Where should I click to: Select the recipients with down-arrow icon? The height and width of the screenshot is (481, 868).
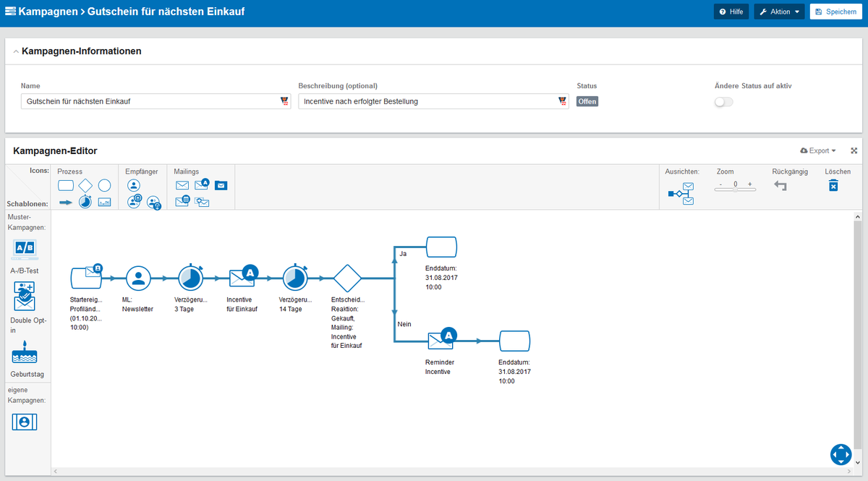(x=153, y=203)
